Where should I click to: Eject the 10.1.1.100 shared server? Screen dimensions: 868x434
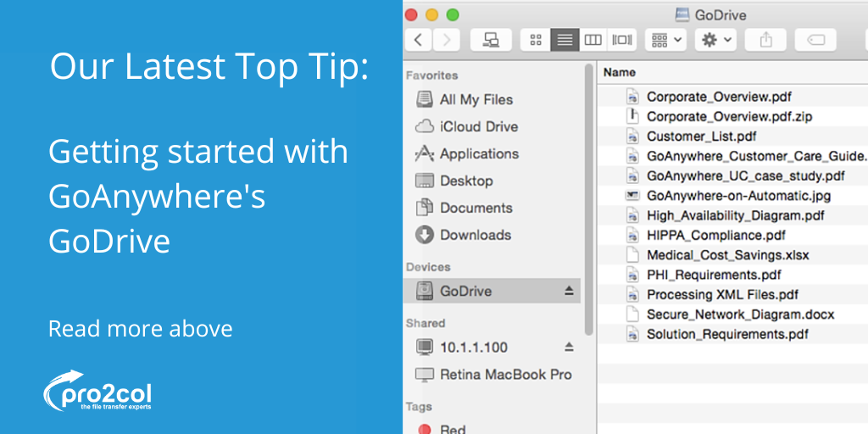(x=569, y=347)
